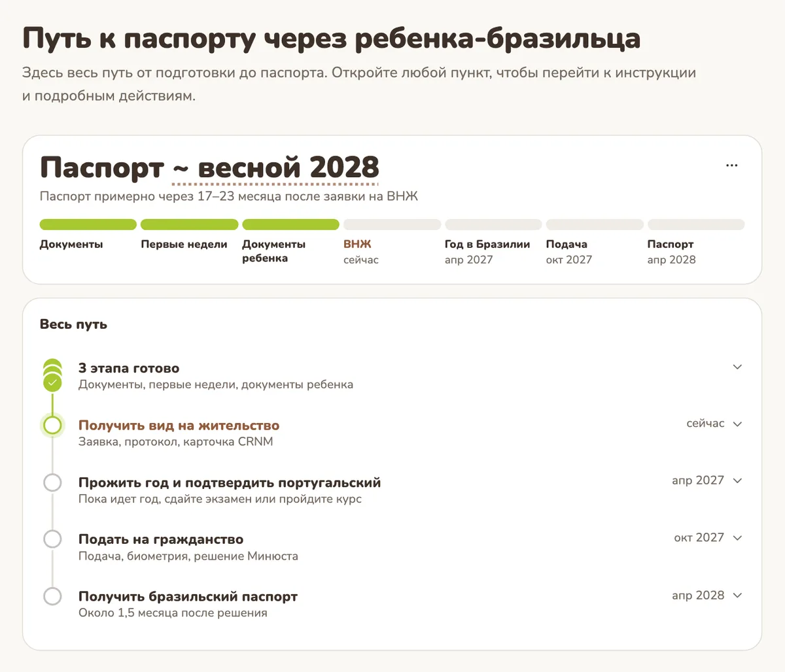Open the three-dot menu on the passport card
This screenshot has height=672, width=785.
[x=732, y=165]
